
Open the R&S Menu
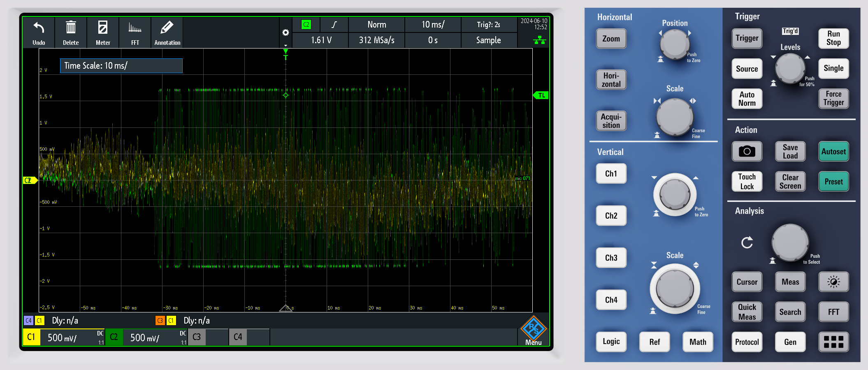point(533,331)
